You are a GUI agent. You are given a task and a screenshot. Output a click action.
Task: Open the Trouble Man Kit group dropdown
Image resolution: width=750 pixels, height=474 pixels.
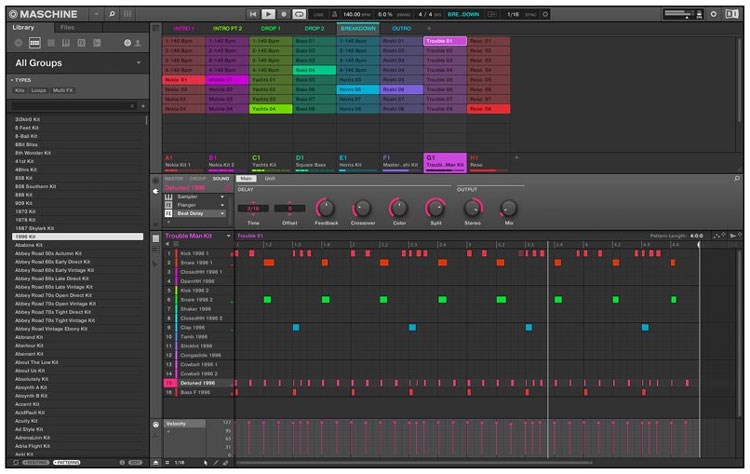point(228,236)
